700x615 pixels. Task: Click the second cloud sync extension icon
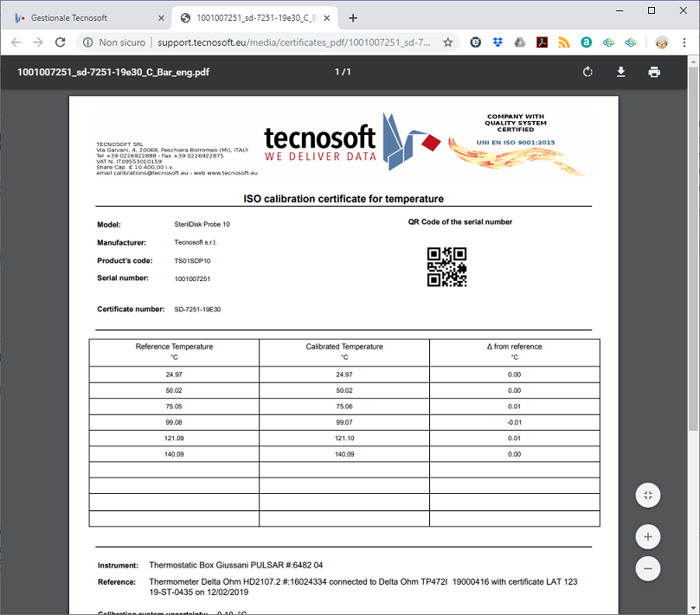(631, 42)
